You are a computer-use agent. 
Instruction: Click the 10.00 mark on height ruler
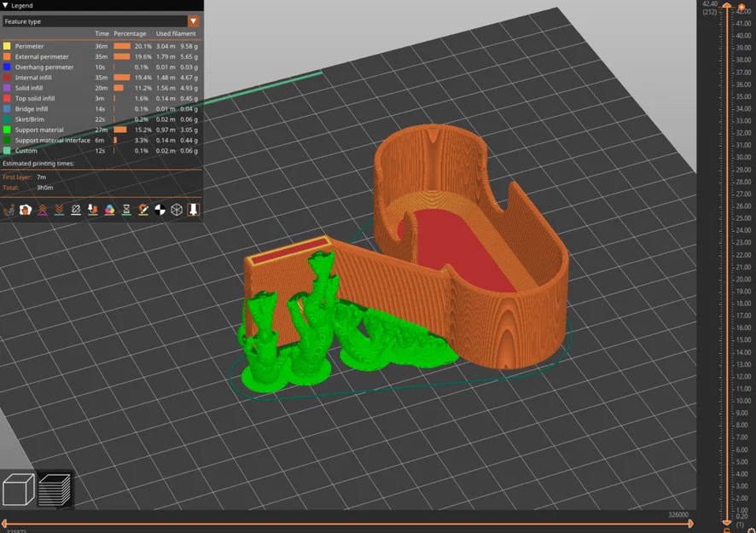pyautogui.click(x=743, y=401)
